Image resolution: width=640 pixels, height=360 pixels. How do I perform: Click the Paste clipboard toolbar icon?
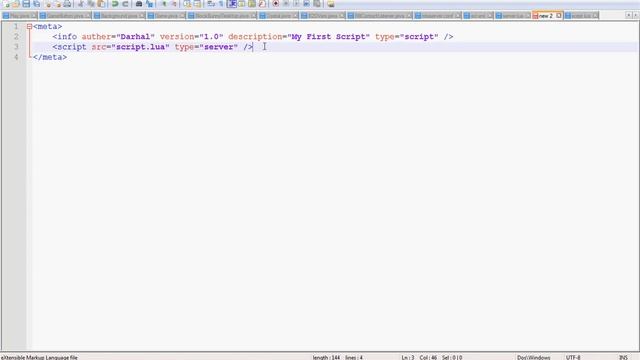[x=101, y=4]
